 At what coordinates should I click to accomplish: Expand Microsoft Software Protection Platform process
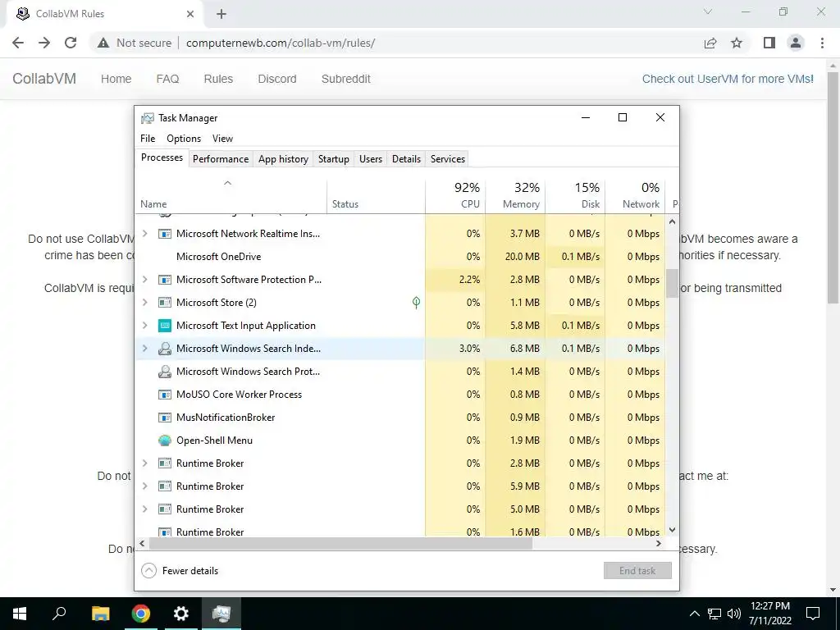144,280
